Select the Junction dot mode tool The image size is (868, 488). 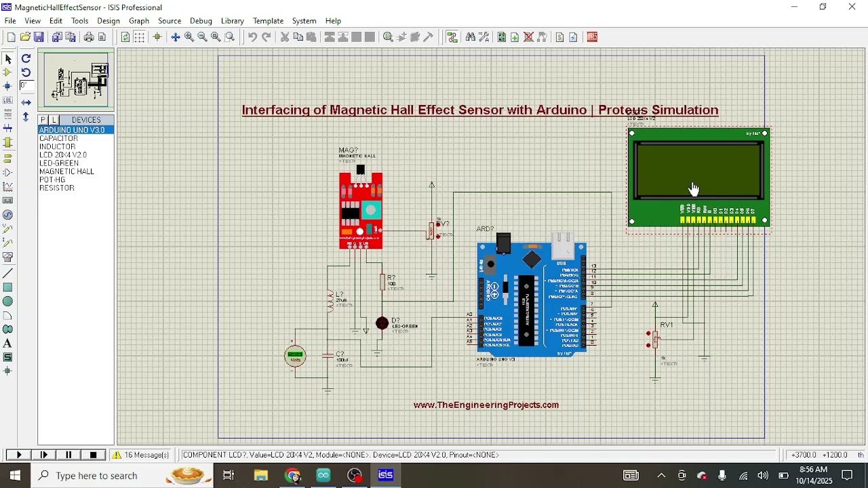tap(8, 87)
